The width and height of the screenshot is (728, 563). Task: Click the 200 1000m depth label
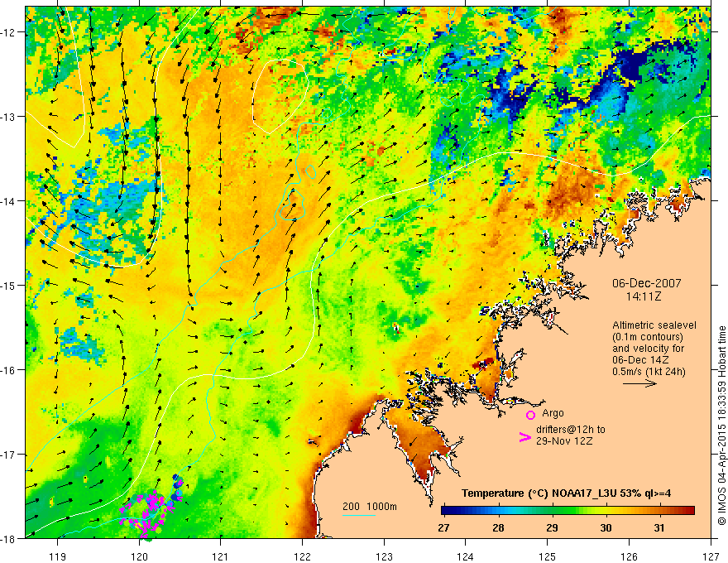(x=370, y=507)
